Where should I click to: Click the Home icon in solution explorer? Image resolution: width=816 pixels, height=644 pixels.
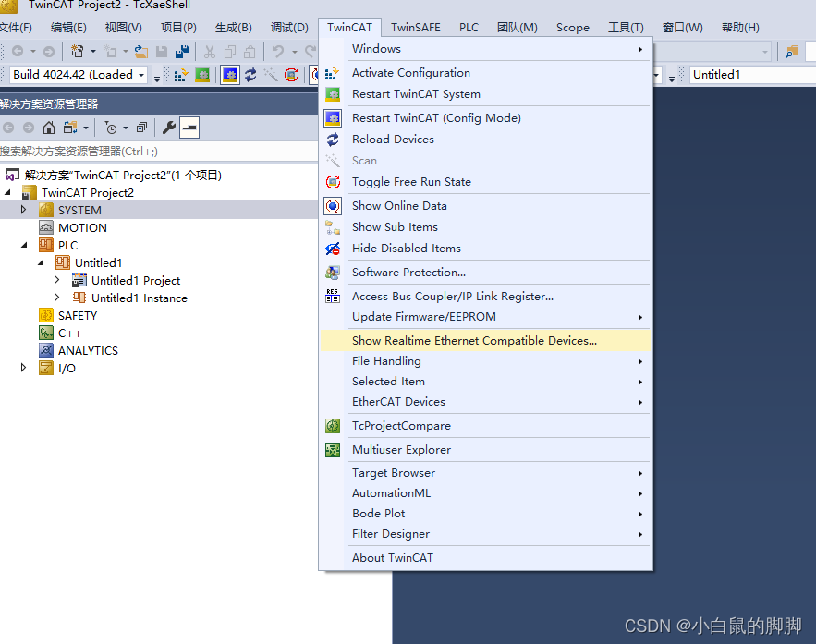pos(49,128)
